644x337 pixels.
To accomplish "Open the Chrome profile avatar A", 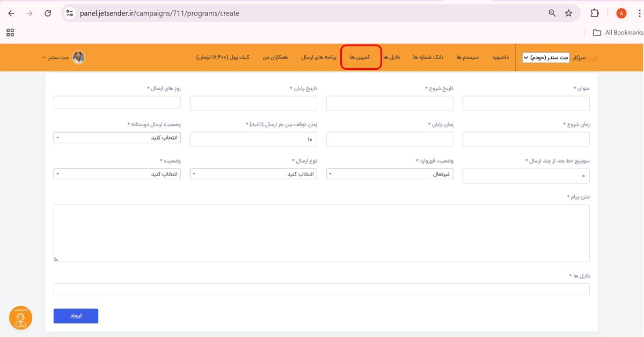I will pyautogui.click(x=621, y=13).
